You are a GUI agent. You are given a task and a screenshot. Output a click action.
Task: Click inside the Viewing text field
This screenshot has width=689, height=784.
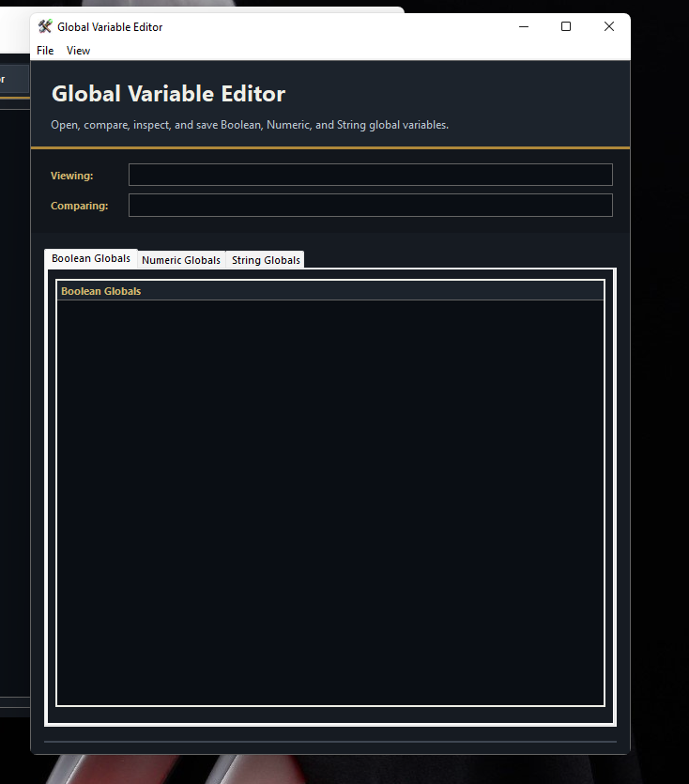pos(370,175)
